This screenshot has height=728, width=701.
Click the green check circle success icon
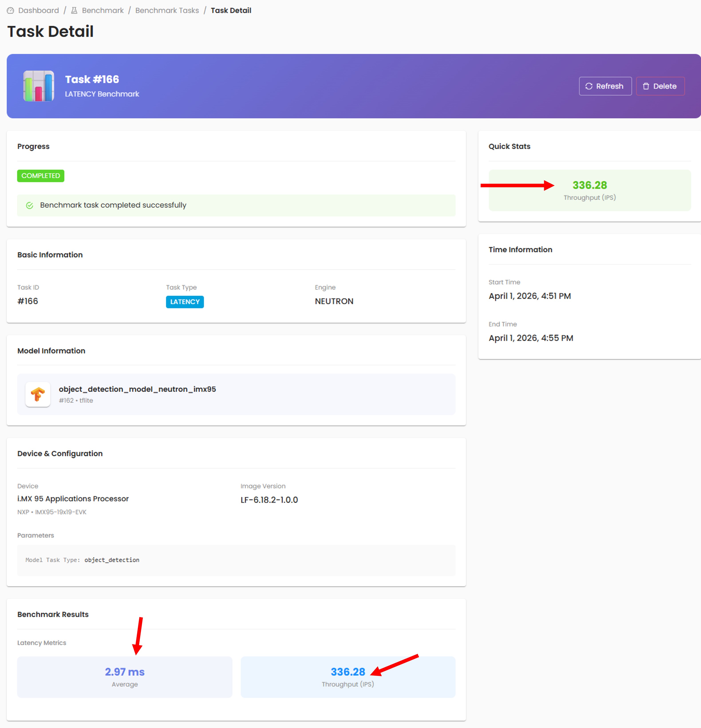(x=30, y=205)
